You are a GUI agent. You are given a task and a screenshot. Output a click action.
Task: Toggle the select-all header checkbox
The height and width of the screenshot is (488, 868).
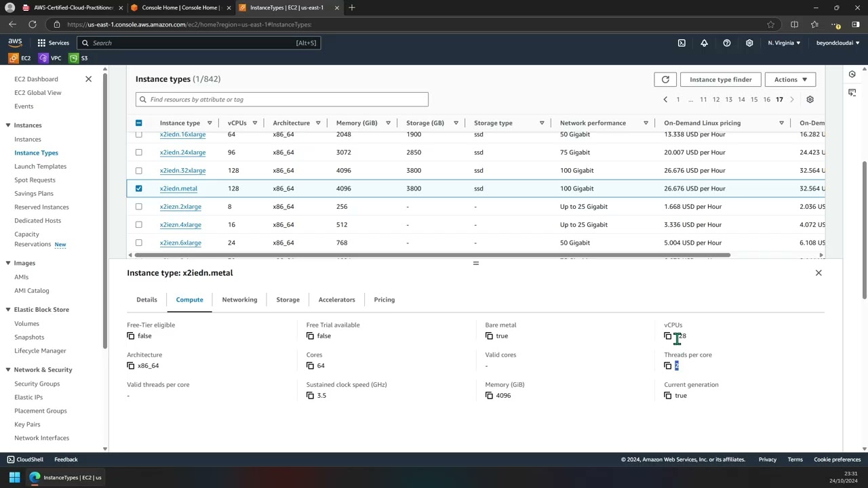[x=138, y=123]
